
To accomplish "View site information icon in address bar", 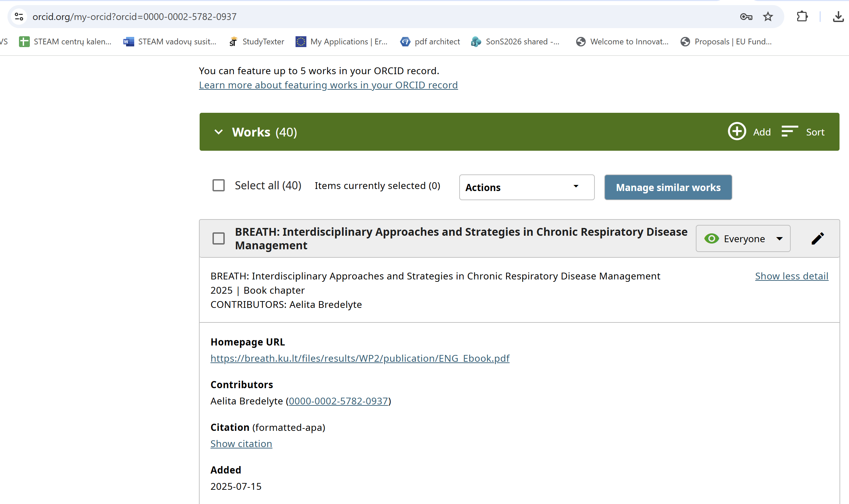I will click(x=19, y=17).
